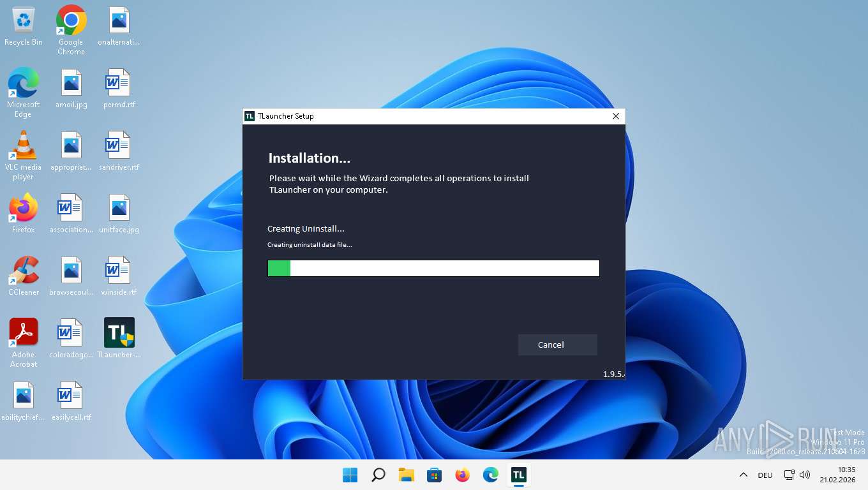Cancel the TLauncher installation
This screenshot has width=868, height=490.
[x=557, y=345]
